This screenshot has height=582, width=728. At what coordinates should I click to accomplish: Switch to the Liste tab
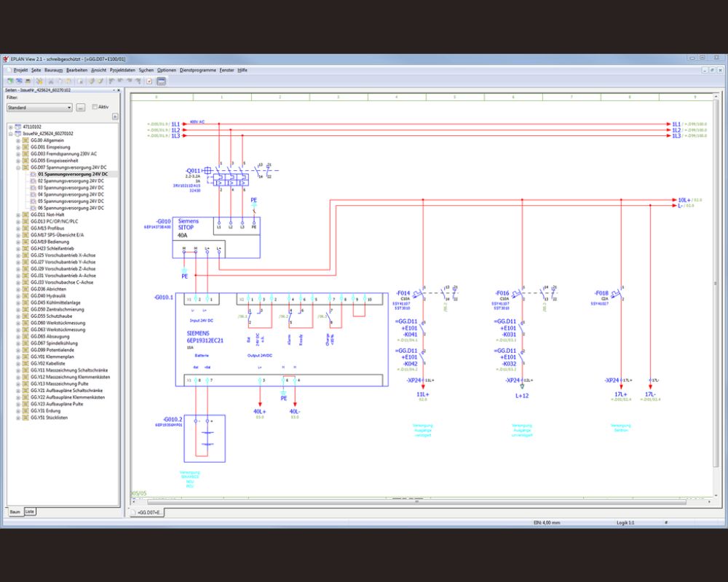[x=28, y=511]
